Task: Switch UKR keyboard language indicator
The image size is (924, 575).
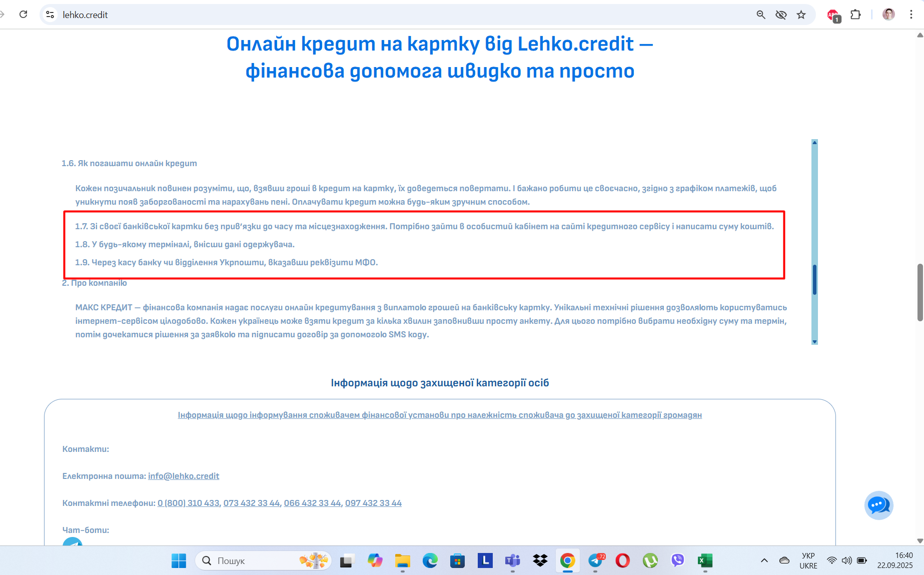Action: (808, 560)
